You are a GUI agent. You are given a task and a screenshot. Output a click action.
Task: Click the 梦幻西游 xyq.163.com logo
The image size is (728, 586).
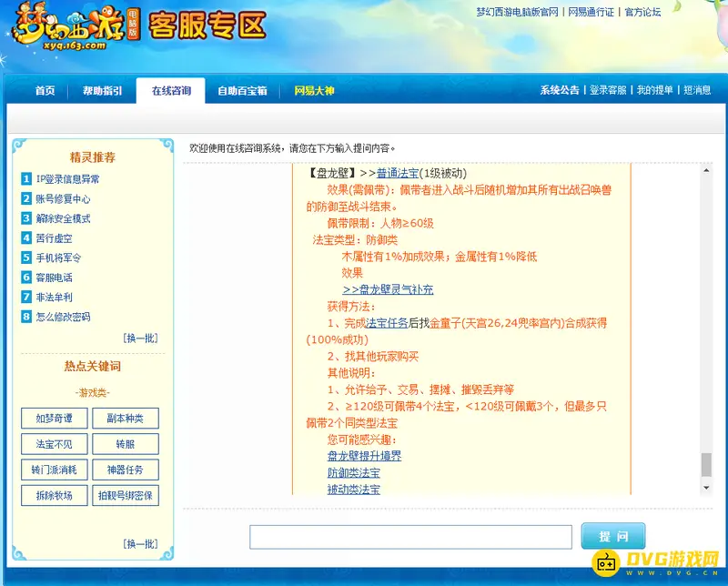76,27
